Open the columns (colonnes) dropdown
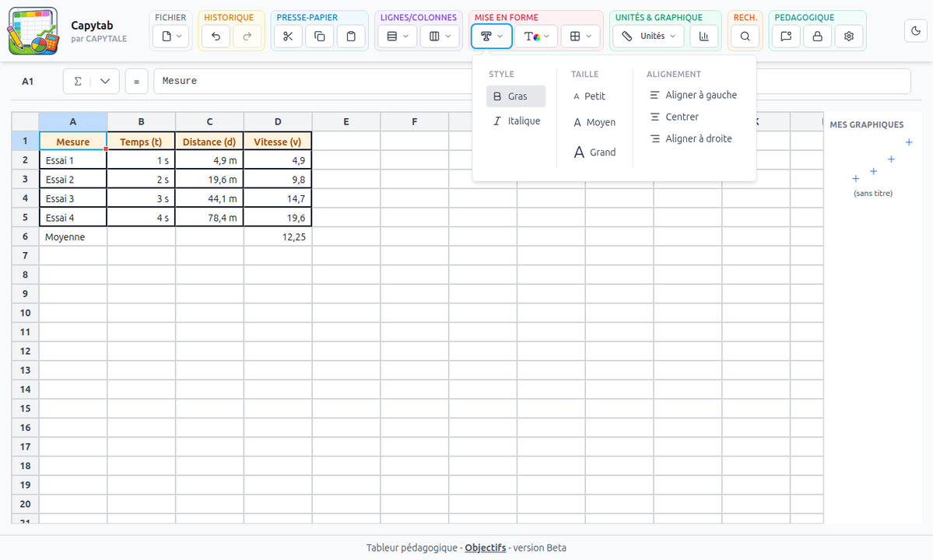 tap(440, 37)
